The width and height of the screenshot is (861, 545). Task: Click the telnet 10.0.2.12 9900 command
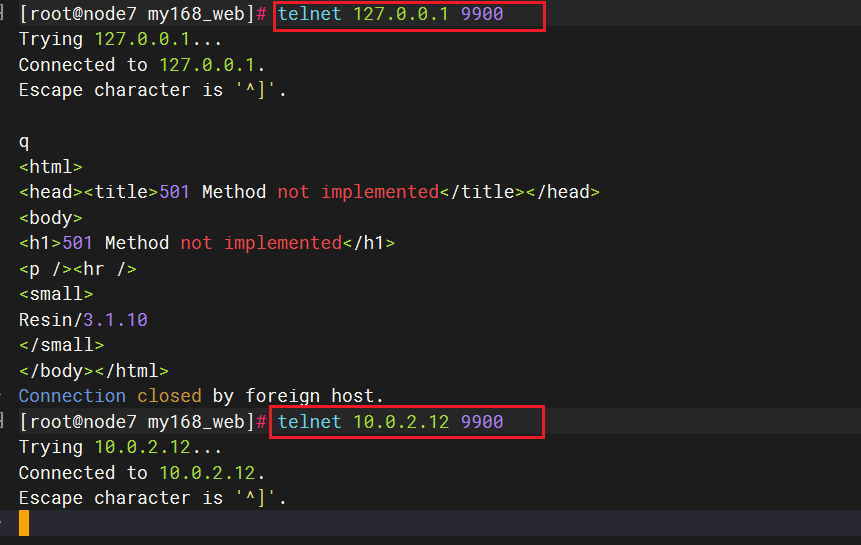tap(390, 422)
